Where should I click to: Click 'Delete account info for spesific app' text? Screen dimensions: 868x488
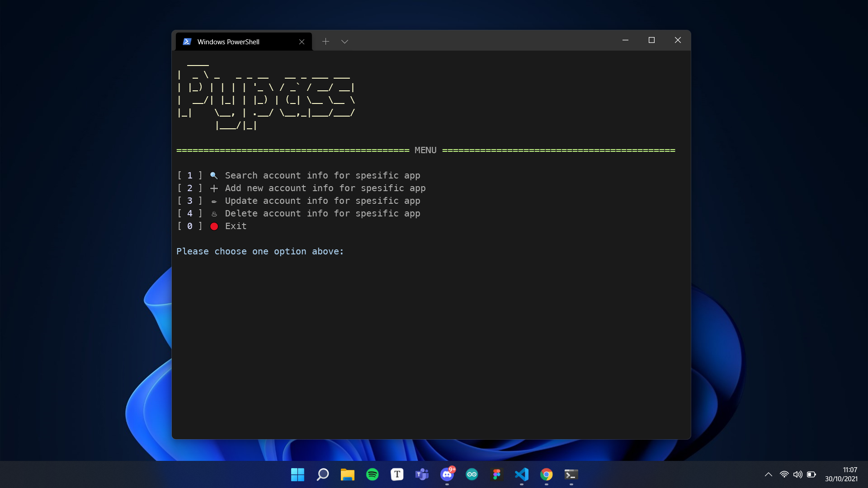point(323,213)
